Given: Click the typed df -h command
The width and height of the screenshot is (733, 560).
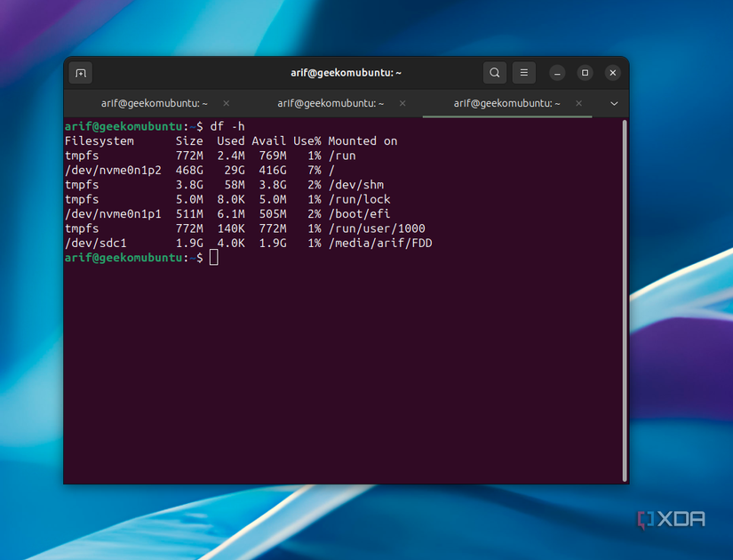Looking at the screenshot, I should click(227, 126).
